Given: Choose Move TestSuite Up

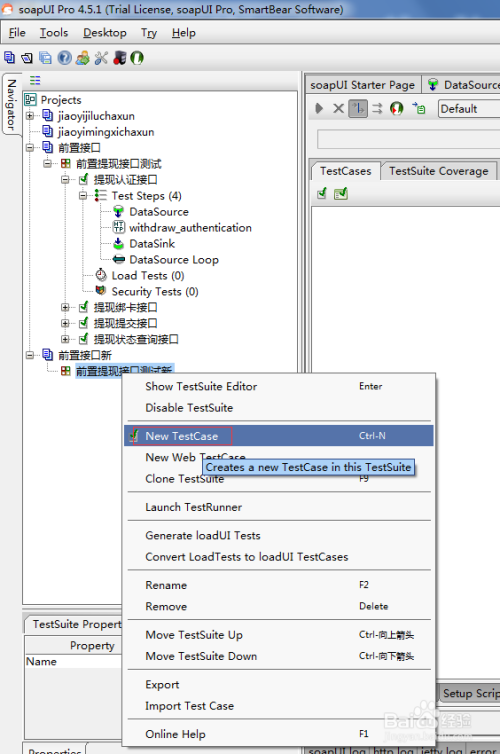Looking at the screenshot, I should tap(278, 635).
